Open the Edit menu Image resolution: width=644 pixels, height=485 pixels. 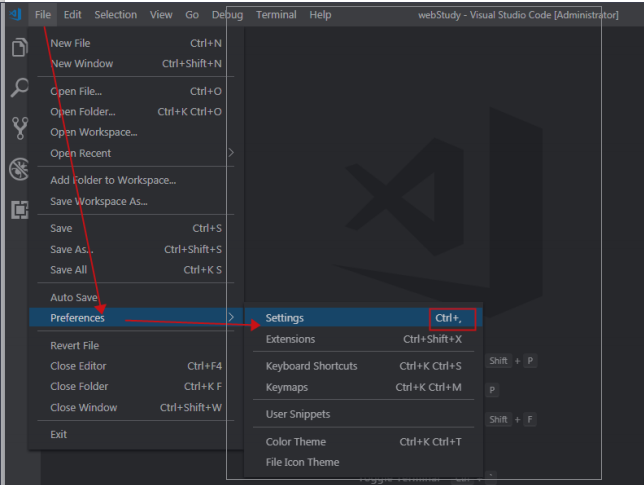[72, 15]
